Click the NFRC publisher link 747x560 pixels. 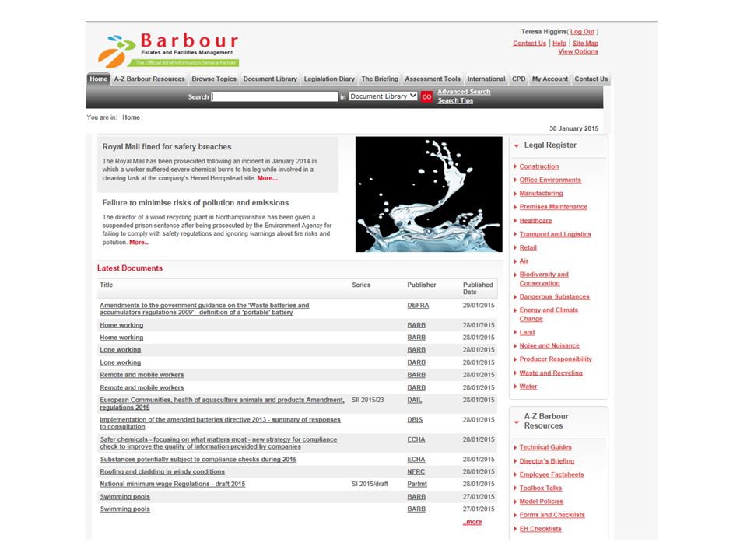point(416,472)
